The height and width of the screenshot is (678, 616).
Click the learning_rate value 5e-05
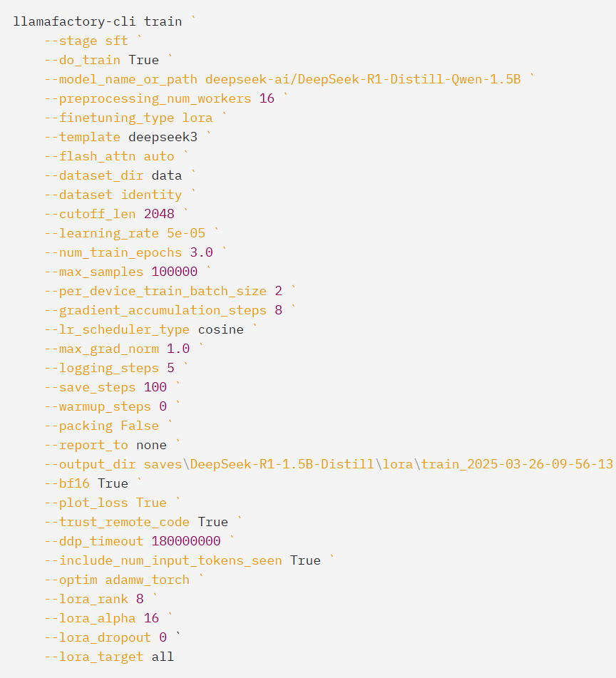186,233
